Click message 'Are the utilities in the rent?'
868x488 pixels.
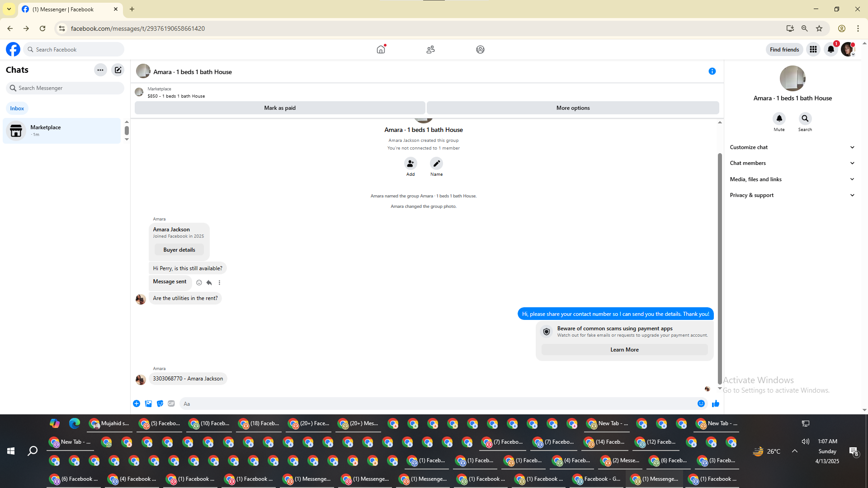185,298
